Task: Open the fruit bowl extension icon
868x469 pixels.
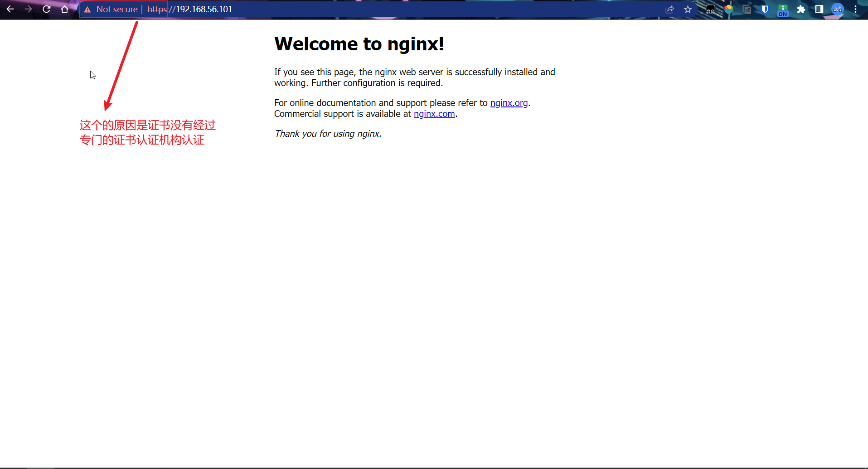Action: click(x=728, y=10)
